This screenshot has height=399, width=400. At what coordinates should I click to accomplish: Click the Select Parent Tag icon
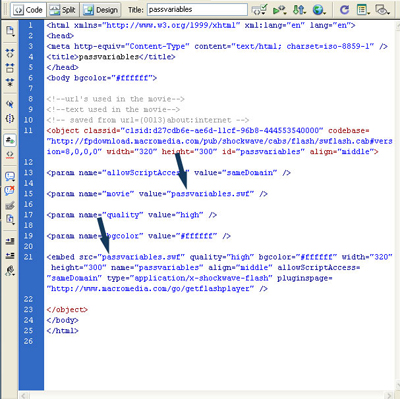tap(10, 104)
